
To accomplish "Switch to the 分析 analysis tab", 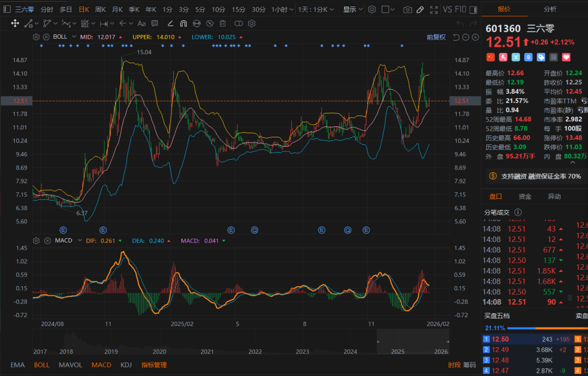I will tap(550, 9).
